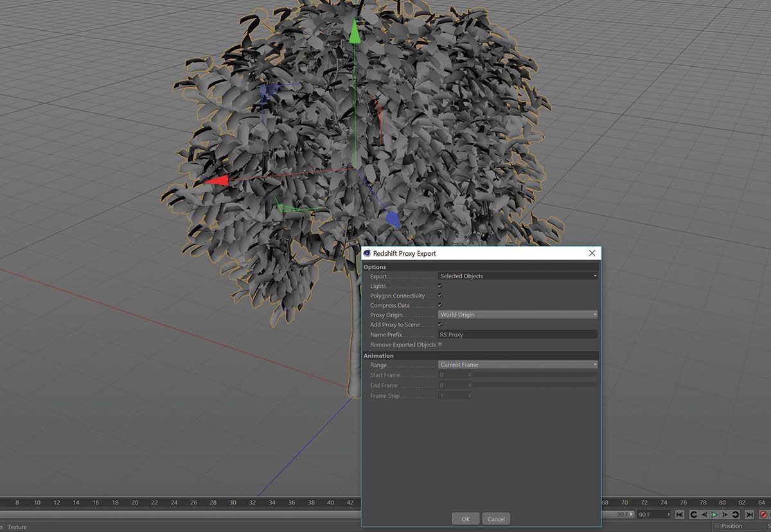Collapse the Animation section header
771x532 pixels.
(379, 355)
